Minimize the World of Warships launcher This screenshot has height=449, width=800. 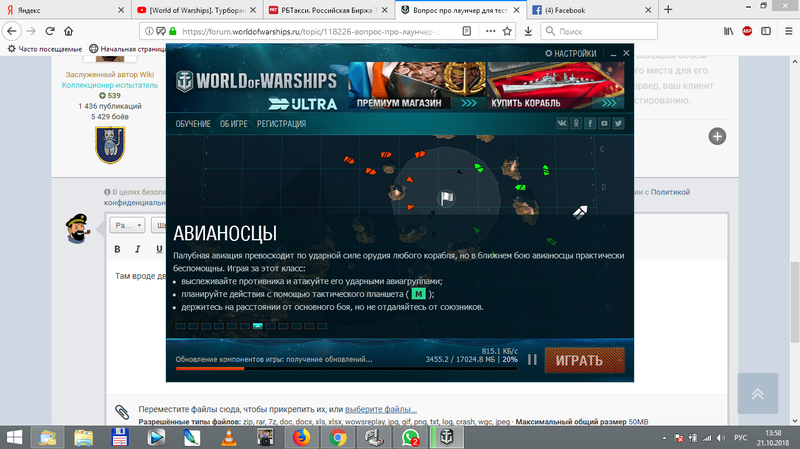[x=613, y=54]
